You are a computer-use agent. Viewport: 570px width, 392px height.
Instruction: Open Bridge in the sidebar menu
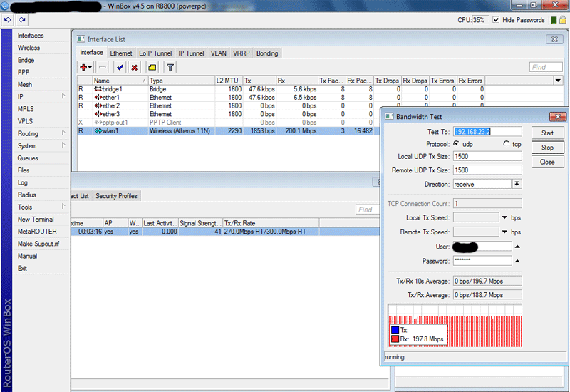(x=26, y=60)
